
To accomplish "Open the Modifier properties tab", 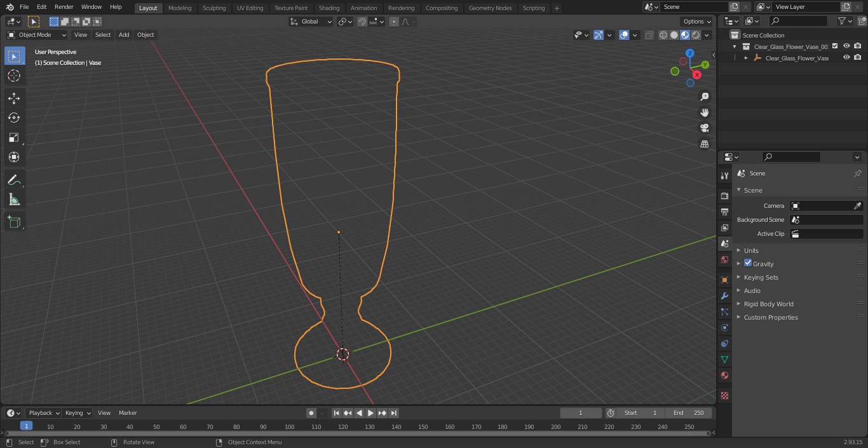I will tap(724, 295).
